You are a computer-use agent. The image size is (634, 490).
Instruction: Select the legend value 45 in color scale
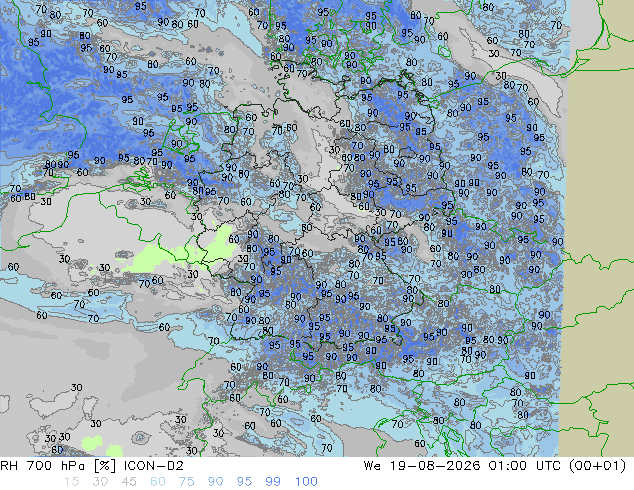click(x=129, y=482)
